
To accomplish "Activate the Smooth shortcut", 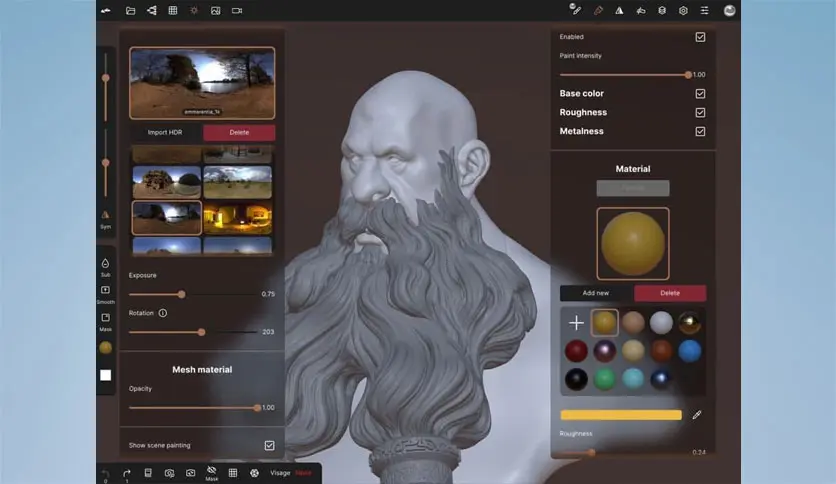I will tap(106, 294).
